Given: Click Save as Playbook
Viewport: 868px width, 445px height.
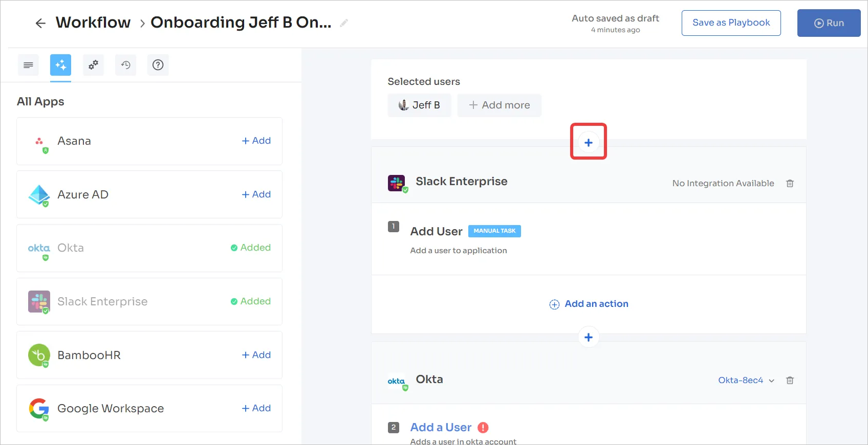Looking at the screenshot, I should 731,23.
